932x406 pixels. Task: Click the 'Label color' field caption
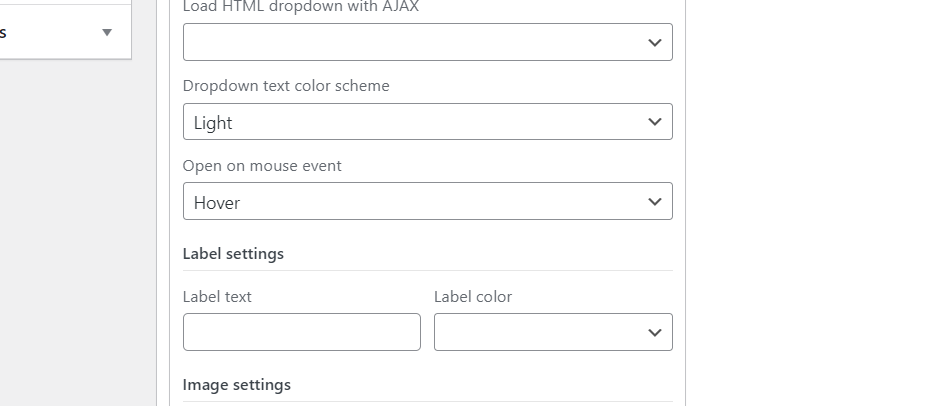pyautogui.click(x=473, y=297)
